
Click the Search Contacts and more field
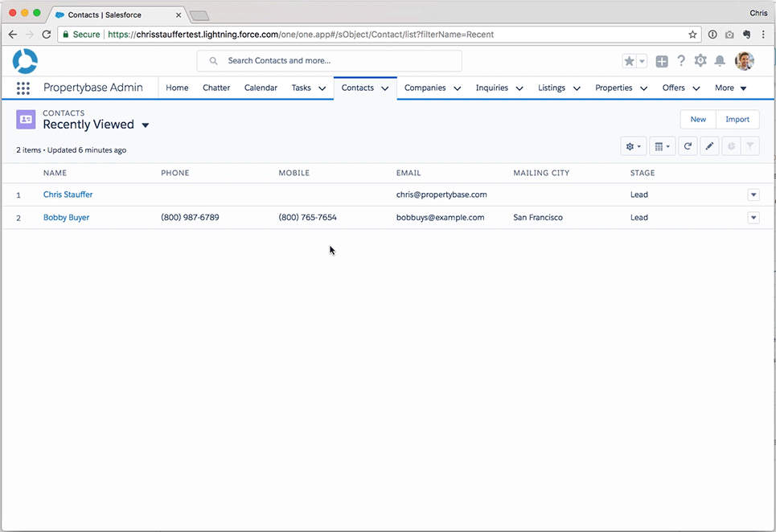pyautogui.click(x=329, y=61)
